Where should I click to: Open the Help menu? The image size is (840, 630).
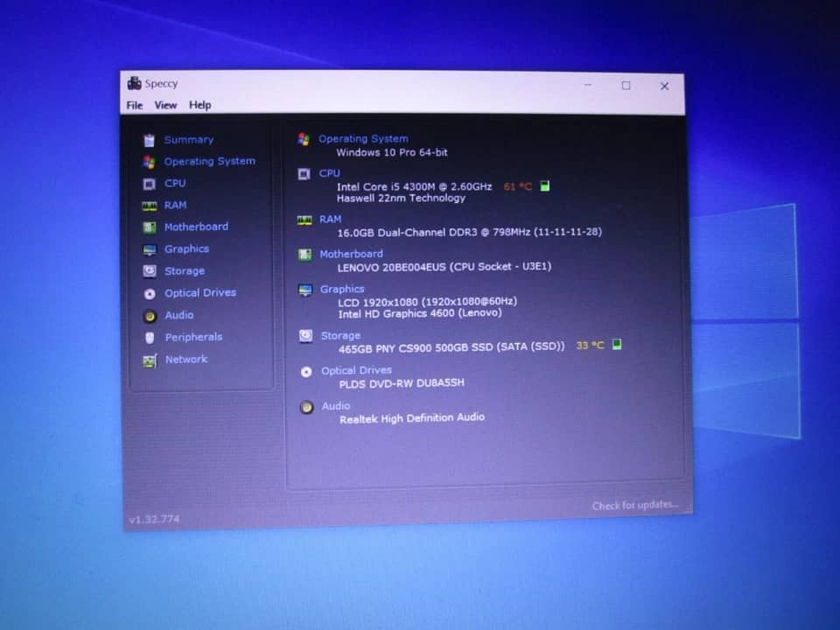click(199, 105)
